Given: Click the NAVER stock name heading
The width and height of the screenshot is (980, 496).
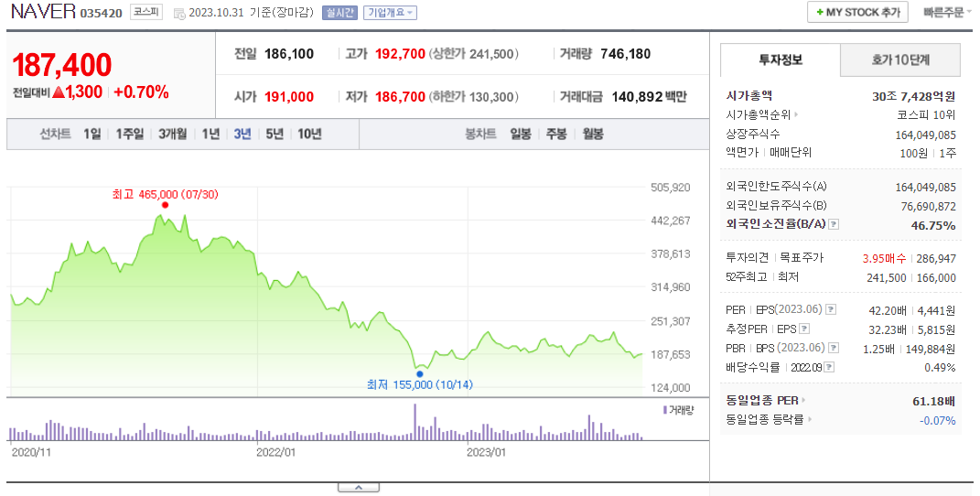Looking at the screenshot, I should click(43, 12).
